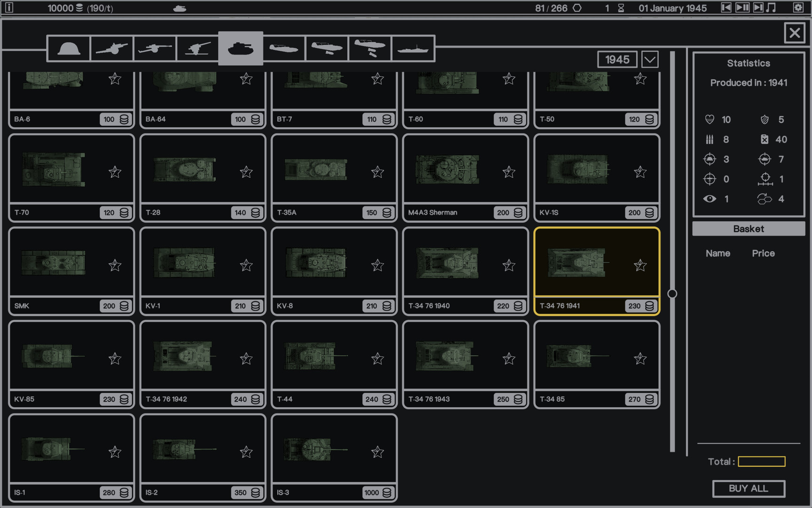Toggle the music note icon
812x508 pixels.
pos(771,8)
